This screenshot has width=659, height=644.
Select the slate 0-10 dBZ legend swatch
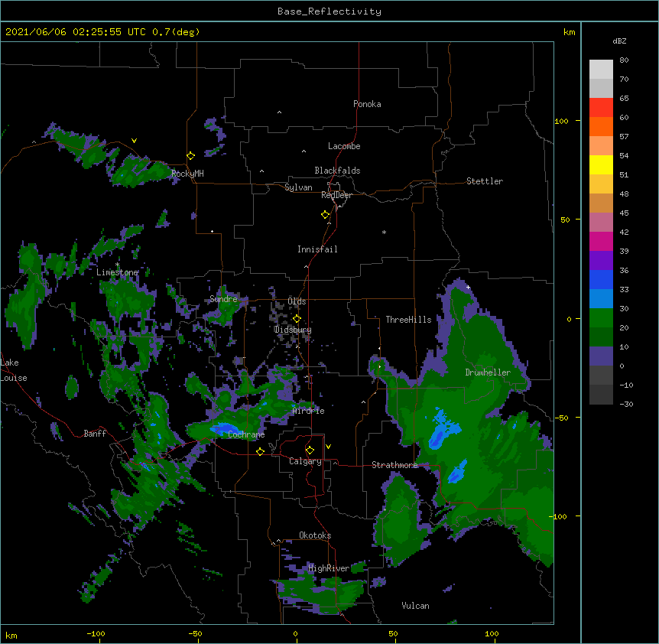[601, 356]
